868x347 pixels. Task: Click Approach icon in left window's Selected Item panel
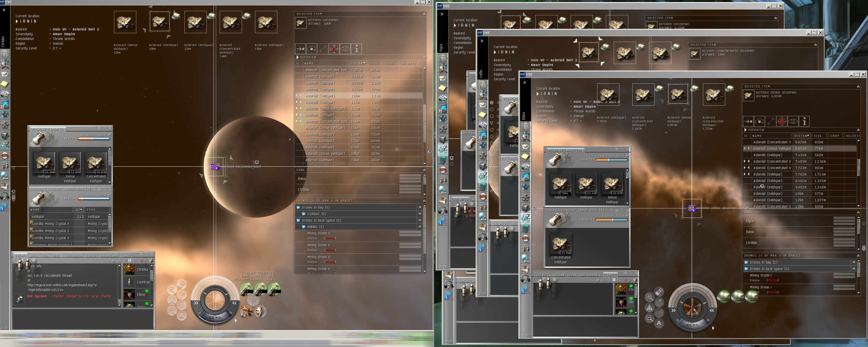(x=300, y=49)
